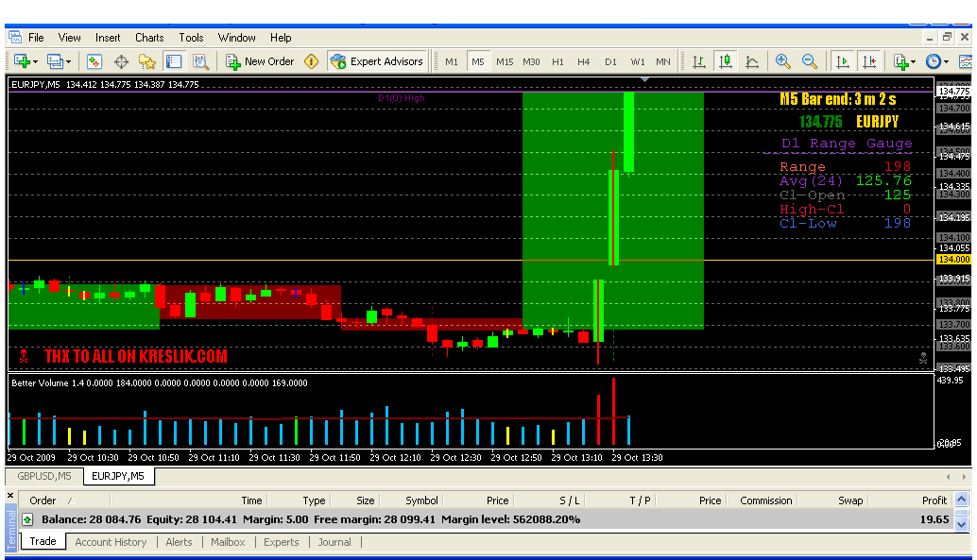
Task: Toggle the Data Window crosshair icon
Action: 121,61
